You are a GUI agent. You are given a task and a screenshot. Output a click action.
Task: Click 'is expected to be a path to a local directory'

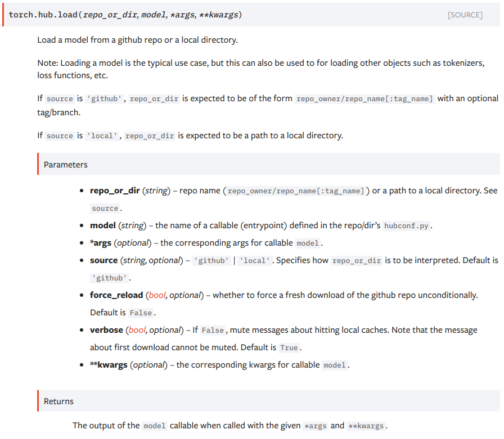coord(260,135)
